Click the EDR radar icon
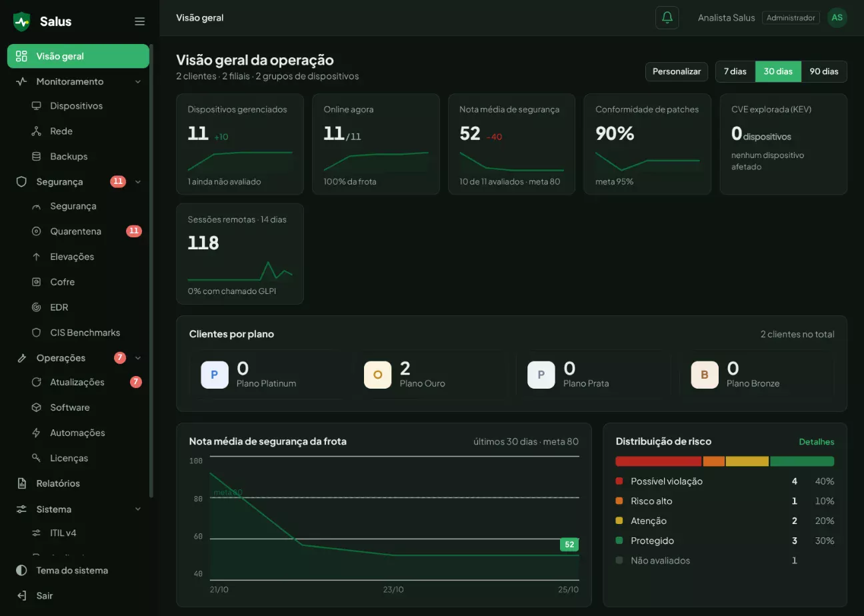Viewport: 864px width, 616px height. [37, 307]
